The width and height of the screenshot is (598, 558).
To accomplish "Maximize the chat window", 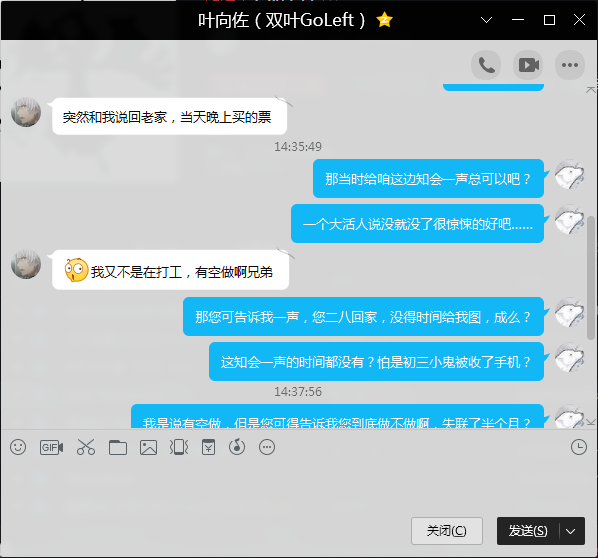I will [549, 20].
